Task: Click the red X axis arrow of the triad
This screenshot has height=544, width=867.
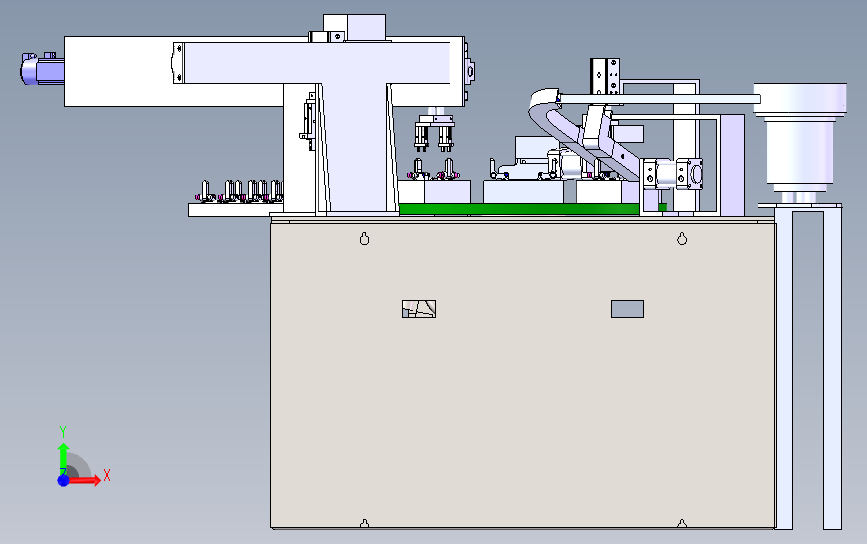Action: 86,480
